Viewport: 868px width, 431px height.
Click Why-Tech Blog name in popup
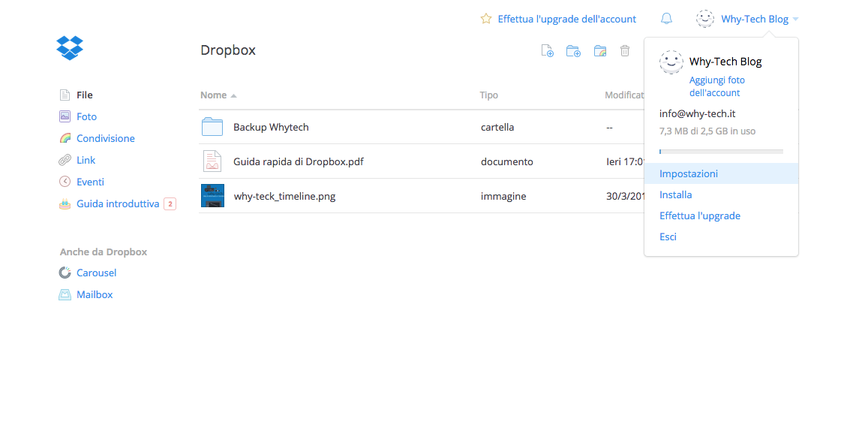[x=725, y=62]
